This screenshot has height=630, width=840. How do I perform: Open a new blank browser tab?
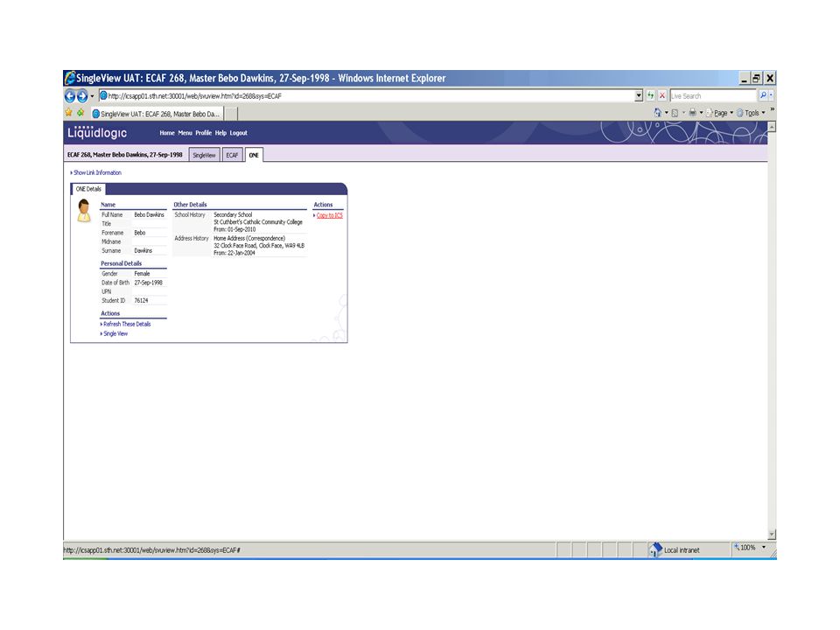coord(231,114)
